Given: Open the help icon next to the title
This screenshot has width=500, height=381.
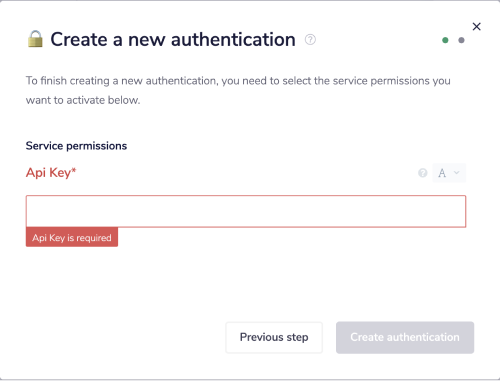Looking at the screenshot, I should tap(310, 40).
